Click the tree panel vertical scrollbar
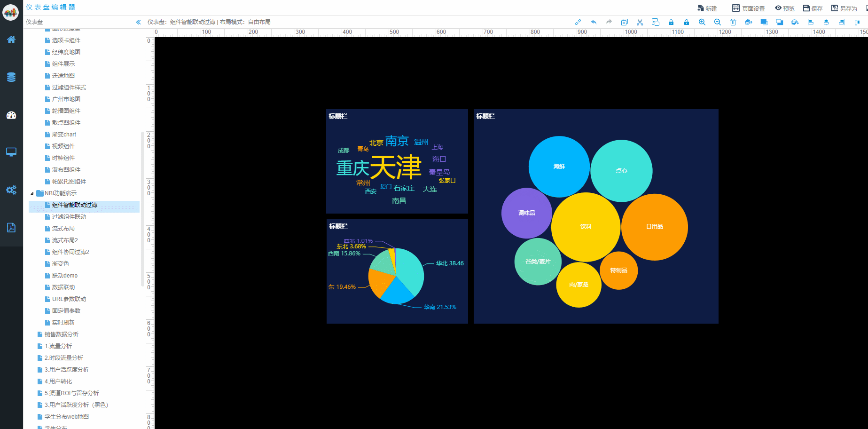868x429 pixels. [142, 209]
